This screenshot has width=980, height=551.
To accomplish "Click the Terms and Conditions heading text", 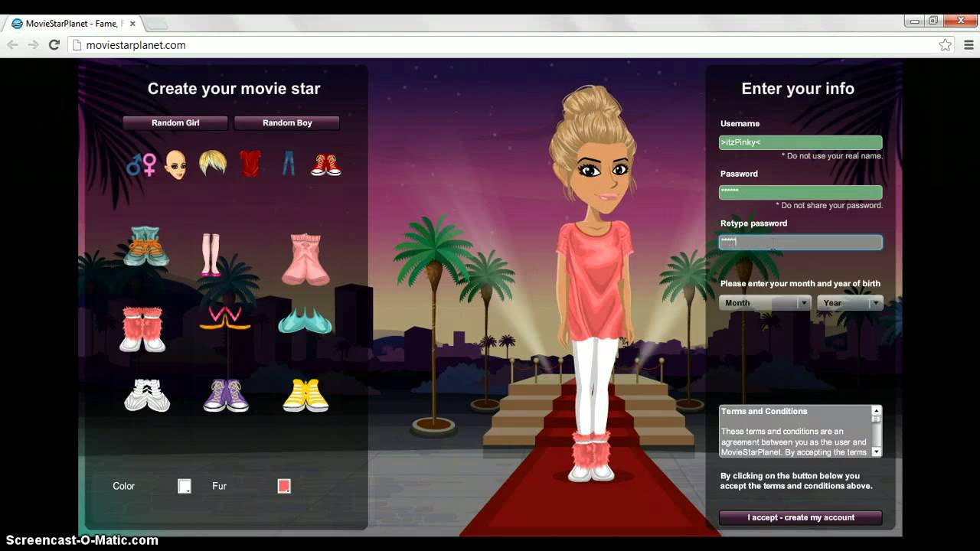I will pyautogui.click(x=764, y=411).
